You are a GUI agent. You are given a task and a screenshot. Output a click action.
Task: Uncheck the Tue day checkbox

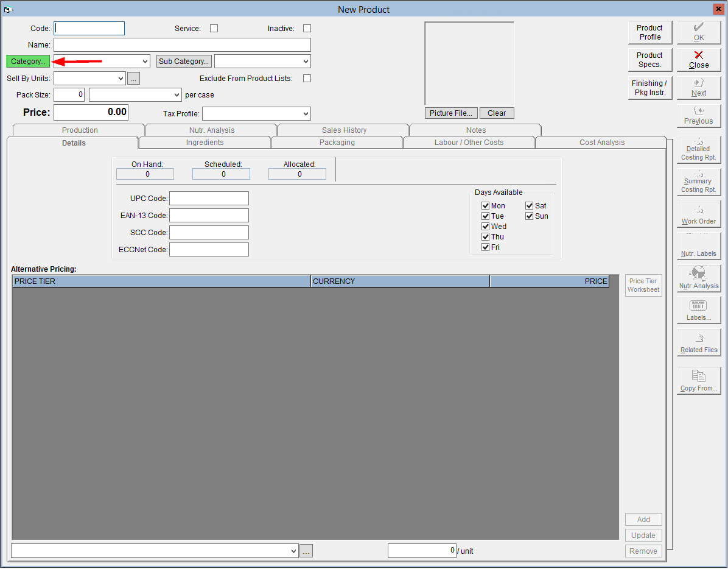[486, 216]
